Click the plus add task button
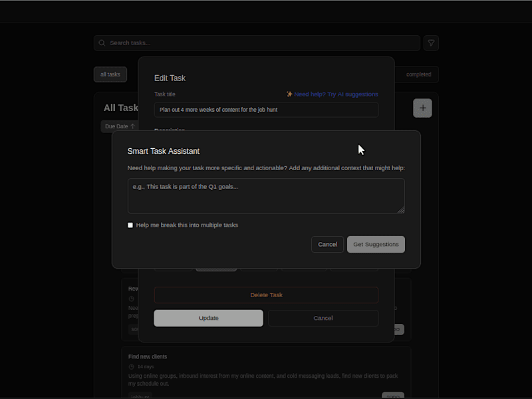Image resolution: width=532 pixels, height=399 pixels. [422, 108]
